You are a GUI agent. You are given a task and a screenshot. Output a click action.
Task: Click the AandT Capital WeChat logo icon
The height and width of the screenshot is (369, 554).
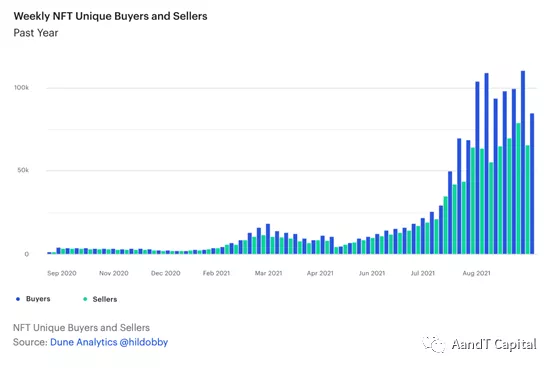pos(433,344)
